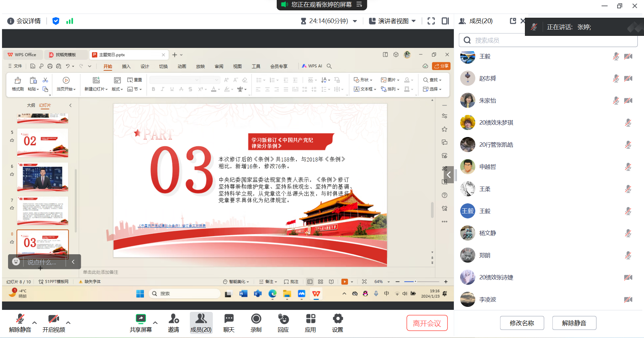644x338 pixels.
Task: Expand audio options arrow beside 解除静音
Action: click(35, 323)
